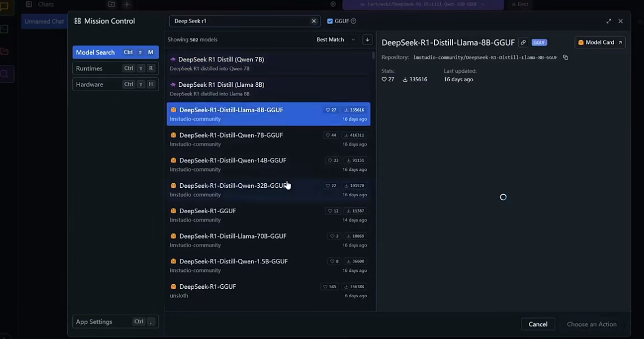Open the Model Card link
The height and width of the screenshot is (339, 644).
tap(599, 42)
